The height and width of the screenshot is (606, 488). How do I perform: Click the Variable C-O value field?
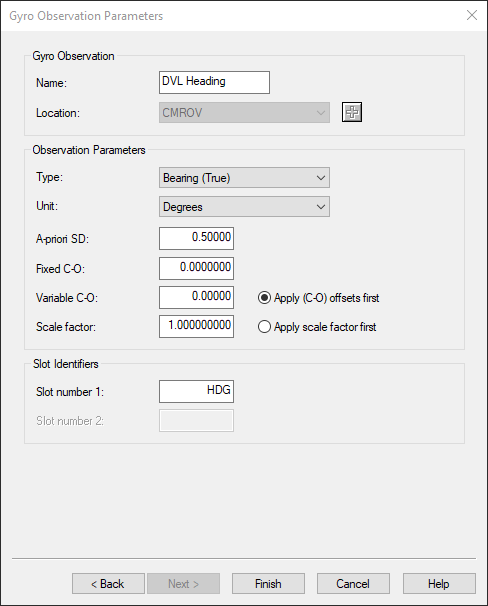[196, 298]
